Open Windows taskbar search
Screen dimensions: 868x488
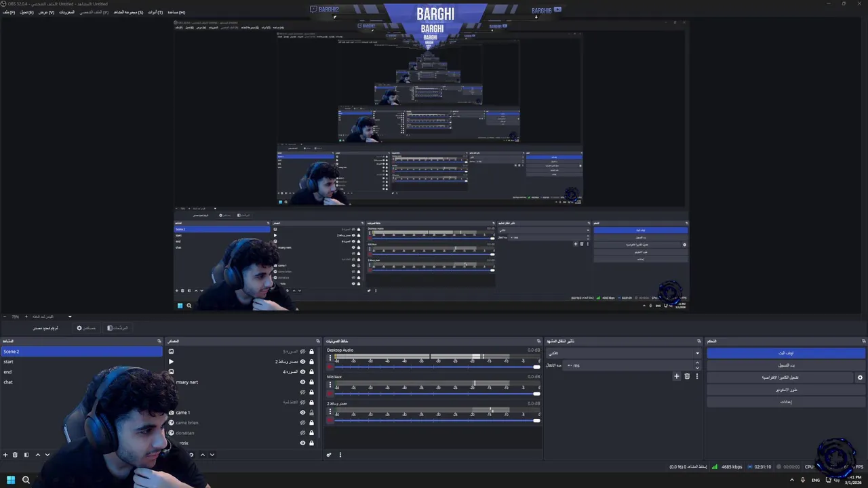click(26, 480)
